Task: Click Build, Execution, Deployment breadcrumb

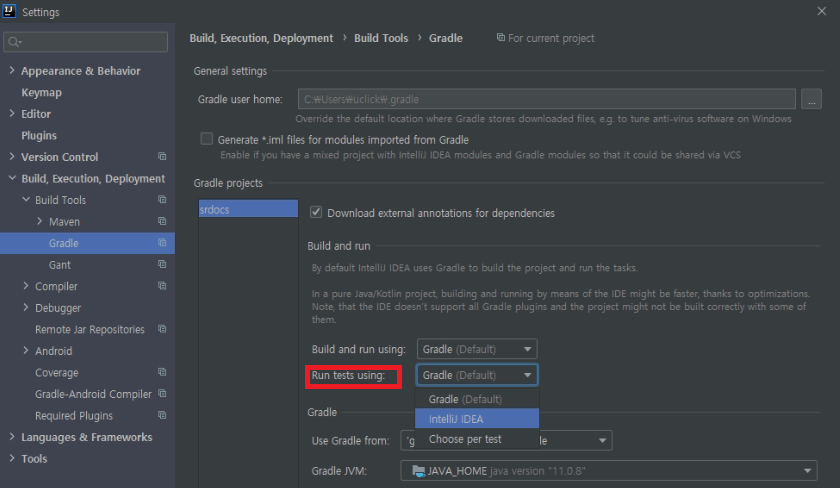Action: coord(261,38)
